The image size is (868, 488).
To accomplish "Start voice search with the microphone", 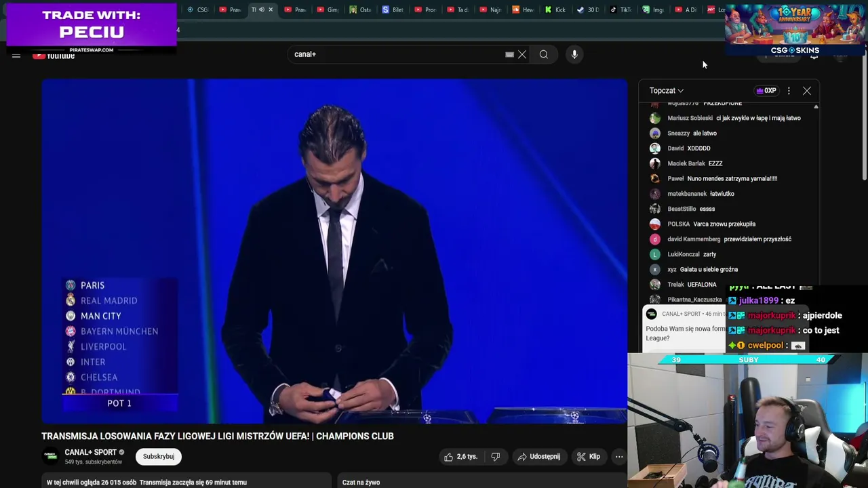I will [574, 54].
